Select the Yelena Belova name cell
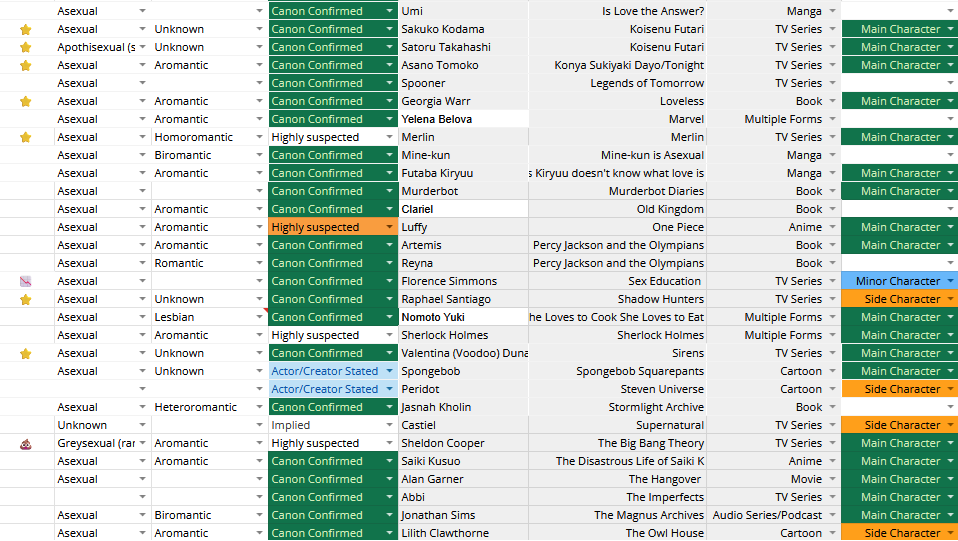The width and height of the screenshot is (958, 541). pyautogui.click(x=463, y=119)
